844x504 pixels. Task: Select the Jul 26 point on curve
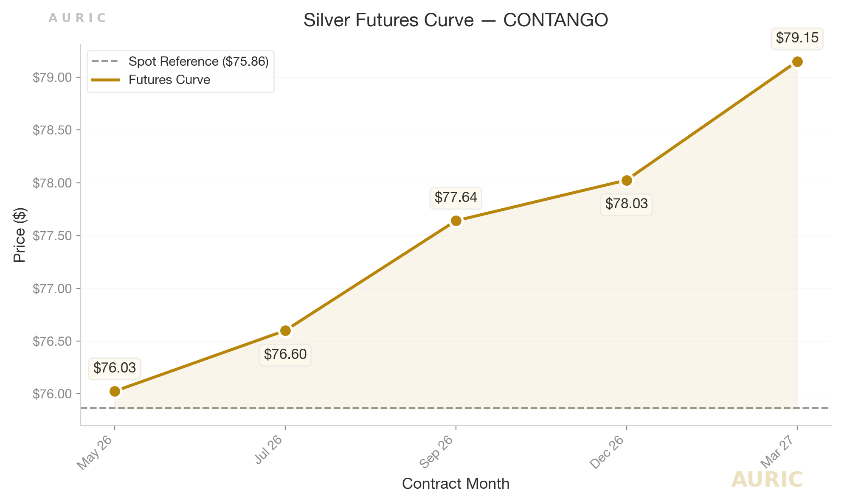pos(286,330)
